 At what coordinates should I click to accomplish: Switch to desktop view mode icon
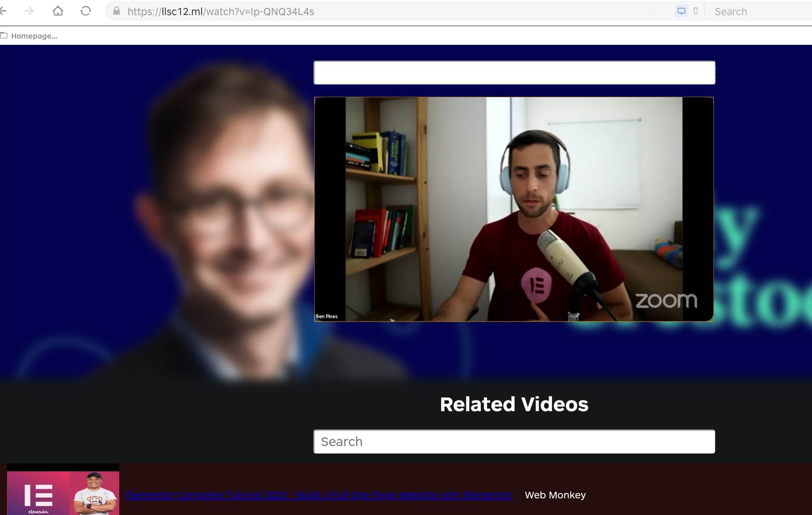click(681, 11)
